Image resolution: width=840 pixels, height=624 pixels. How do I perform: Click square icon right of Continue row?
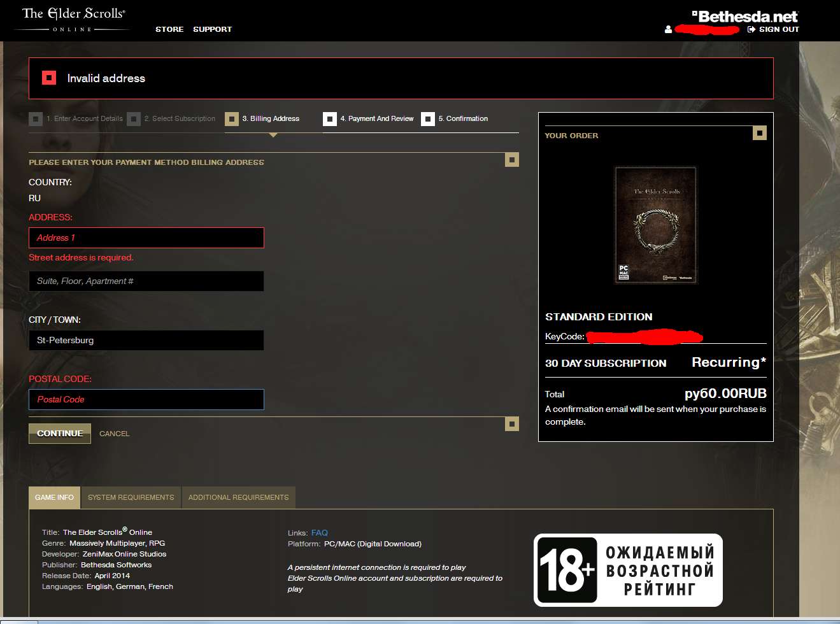[x=512, y=424]
